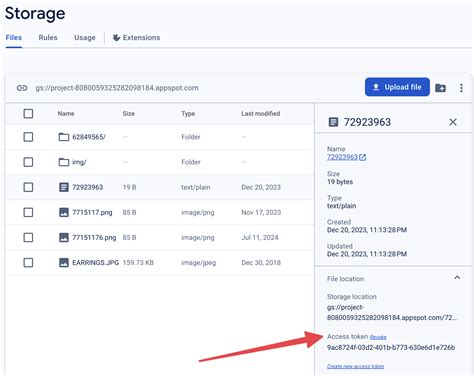Image resolution: width=474 pixels, height=376 pixels.
Task: Click the img/ folder icon
Action: pyautogui.click(x=64, y=162)
